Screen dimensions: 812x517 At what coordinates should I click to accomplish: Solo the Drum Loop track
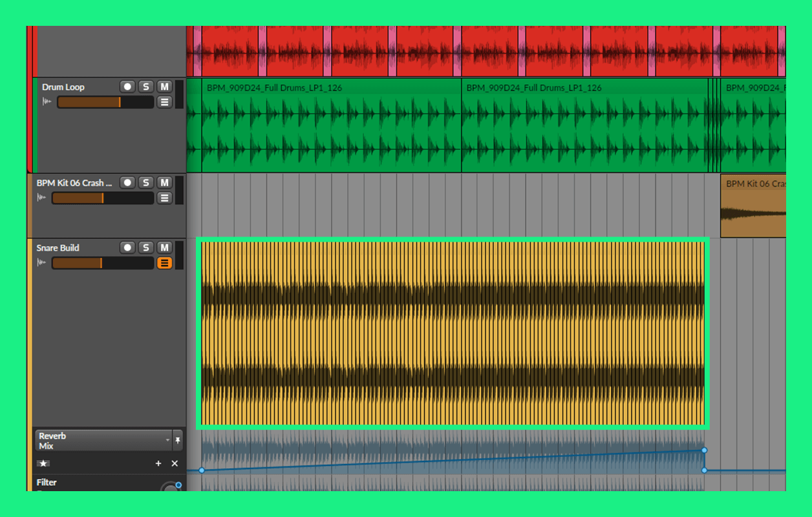coord(146,87)
